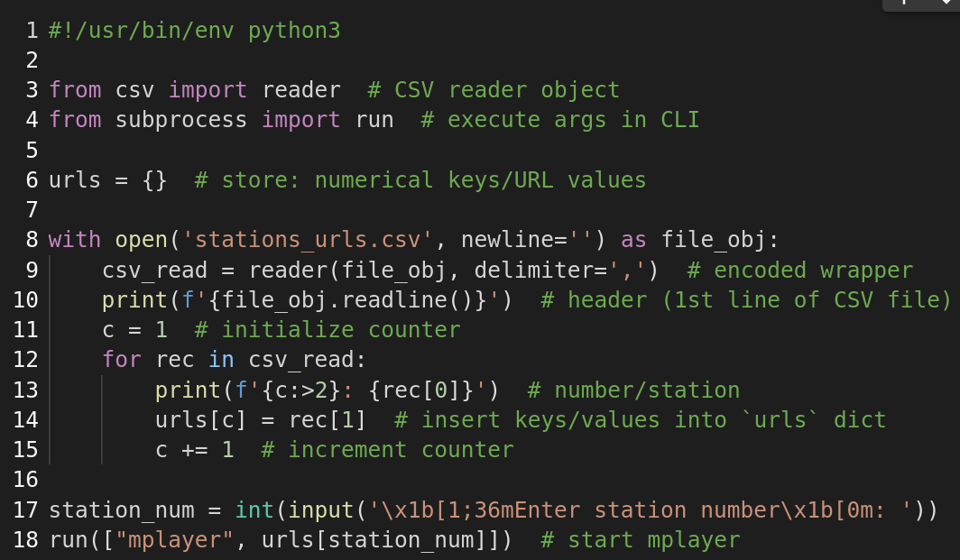
Task: Click gutter line number 5
Action: pyautogui.click(x=32, y=151)
